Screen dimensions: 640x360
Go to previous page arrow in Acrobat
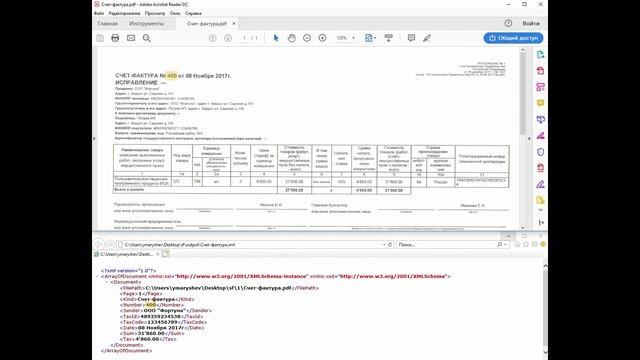pos(213,38)
